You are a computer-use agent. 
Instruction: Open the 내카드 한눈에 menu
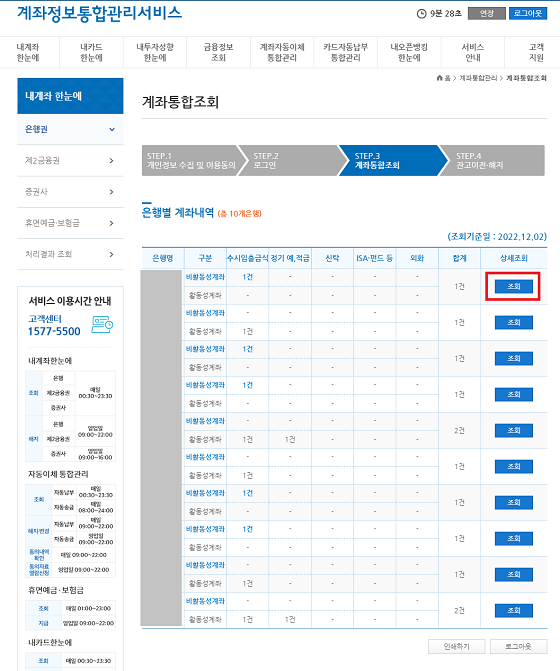pos(91,52)
